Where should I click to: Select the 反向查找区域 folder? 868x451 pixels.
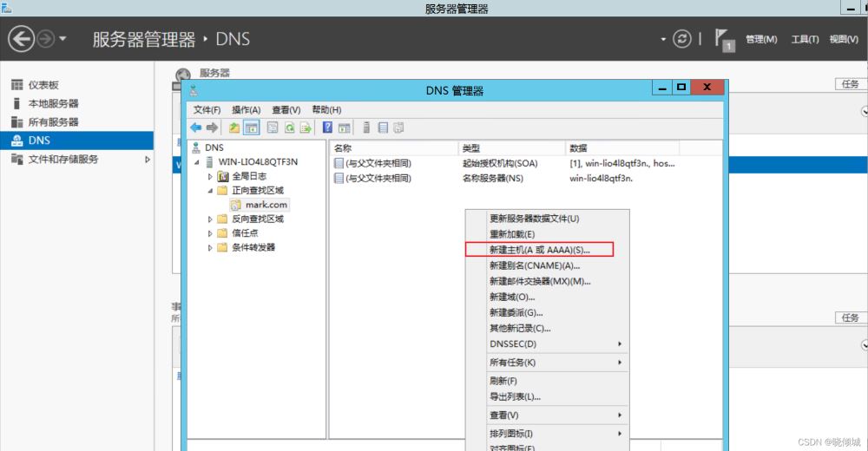coord(257,219)
